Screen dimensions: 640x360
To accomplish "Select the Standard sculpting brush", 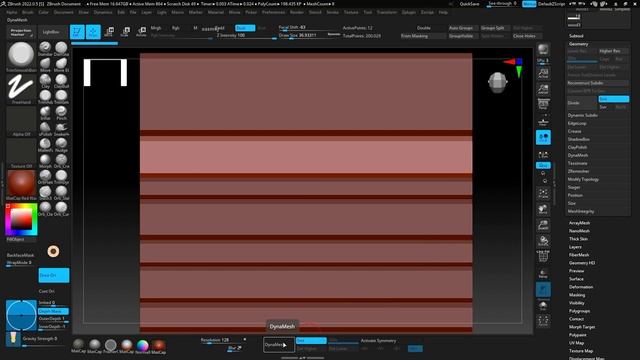I will [45, 48].
